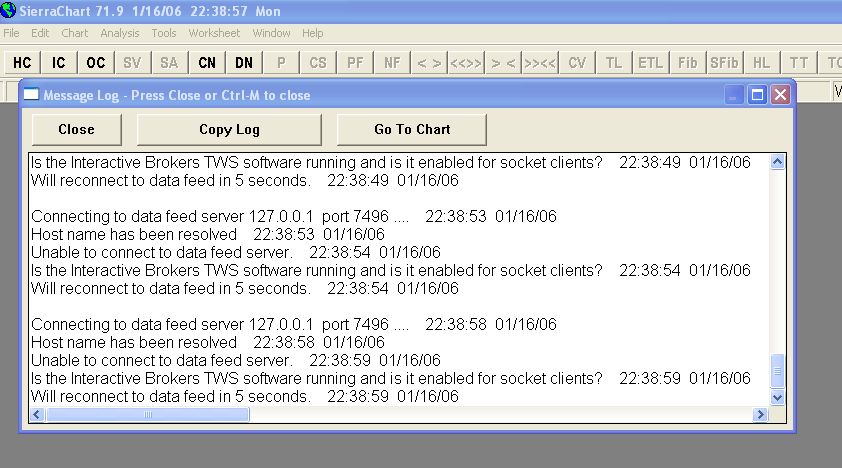Click the P toolbar button
Image resolution: width=842 pixels, height=468 pixels.
281,63
